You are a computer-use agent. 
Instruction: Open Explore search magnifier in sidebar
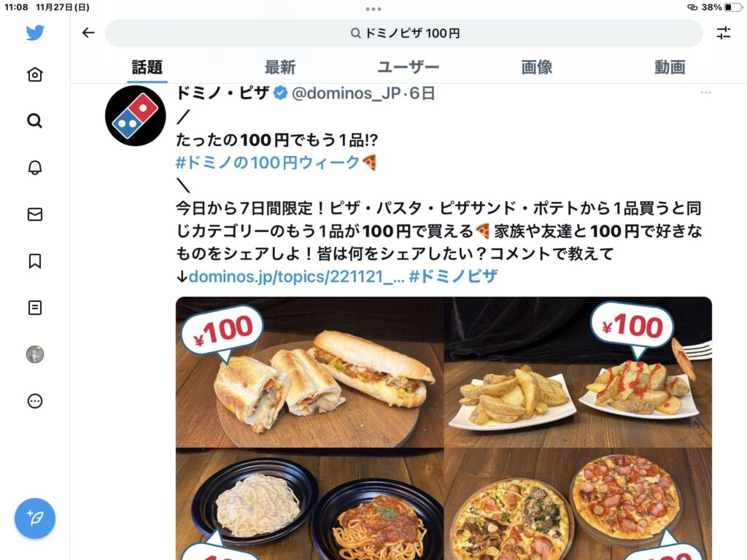[x=35, y=121]
